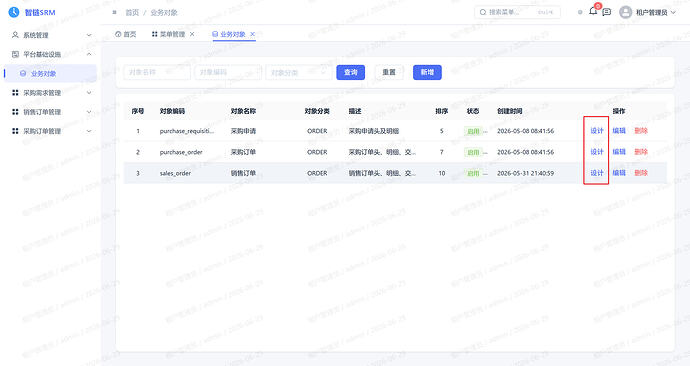Focus the 对象编码 filter field
Image resolution: width=690 pixels, height=366 pixels.
tap(228, 72)
